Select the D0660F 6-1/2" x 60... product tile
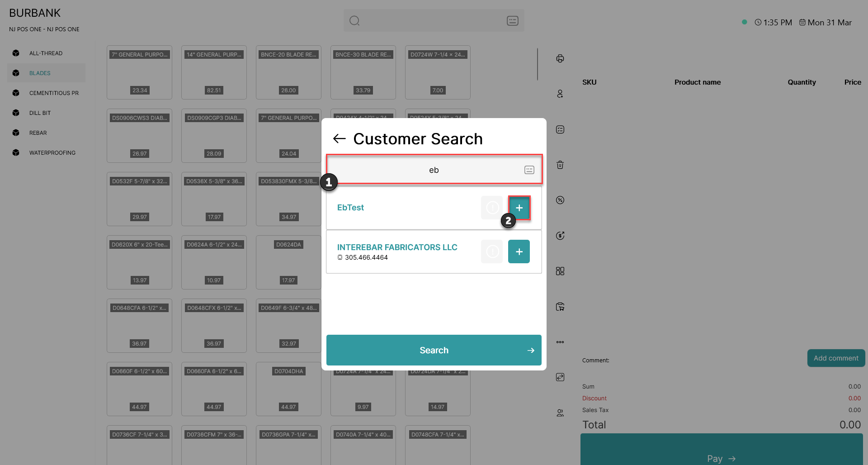The image size is (868, 465). [x=139, y=389]
